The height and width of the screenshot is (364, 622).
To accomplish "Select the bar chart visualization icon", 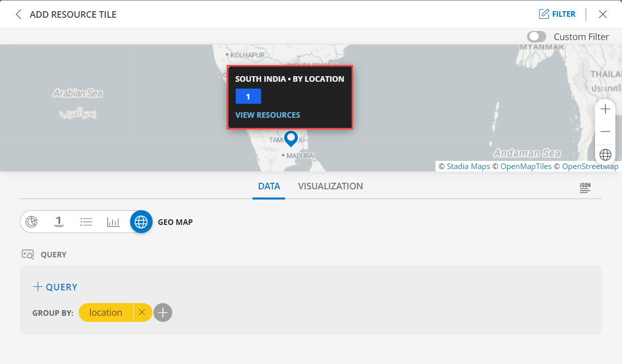I will point(113,221).
